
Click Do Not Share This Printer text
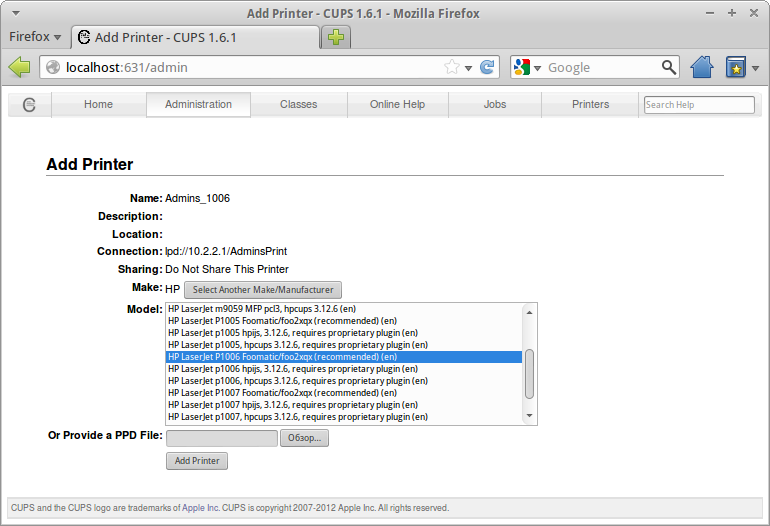pyautogui.click(x=227, y=269)
